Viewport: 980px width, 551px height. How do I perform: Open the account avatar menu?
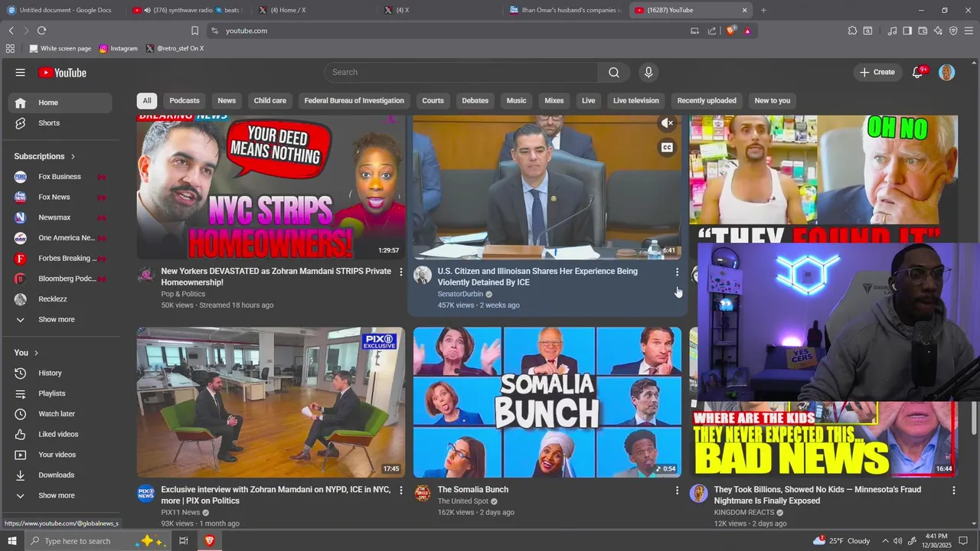click(x=947, y=73)
